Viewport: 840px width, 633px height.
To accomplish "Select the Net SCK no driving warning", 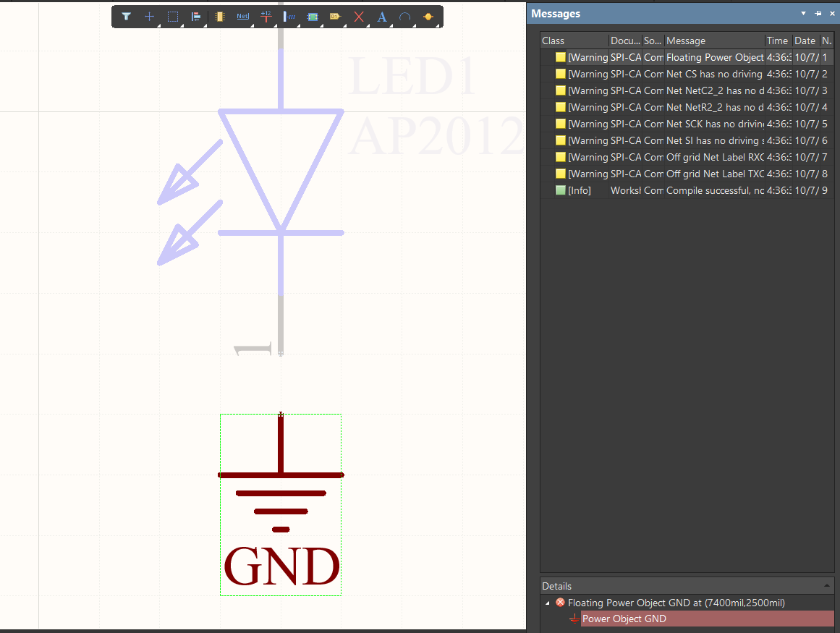I will tap(687, 124).
